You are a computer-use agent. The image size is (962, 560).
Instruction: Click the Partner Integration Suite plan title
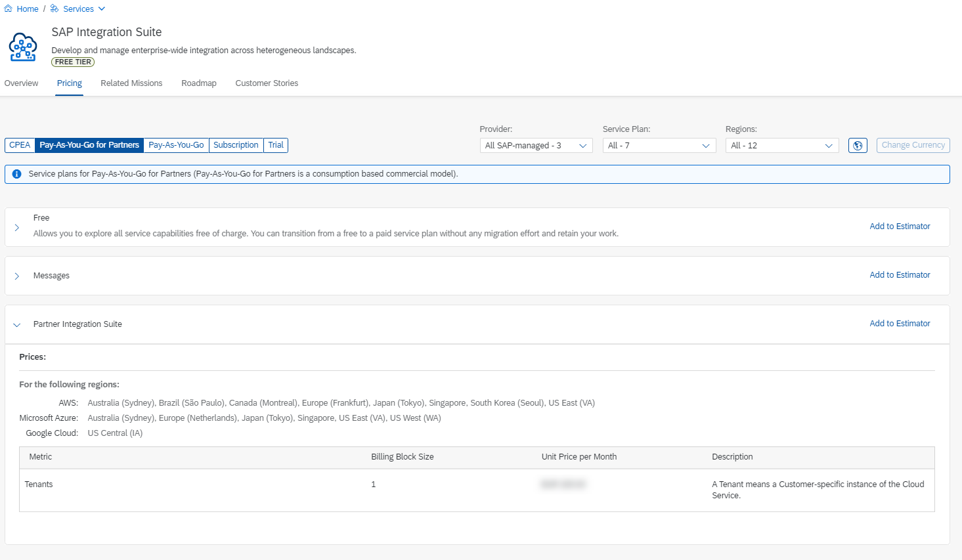77,324
